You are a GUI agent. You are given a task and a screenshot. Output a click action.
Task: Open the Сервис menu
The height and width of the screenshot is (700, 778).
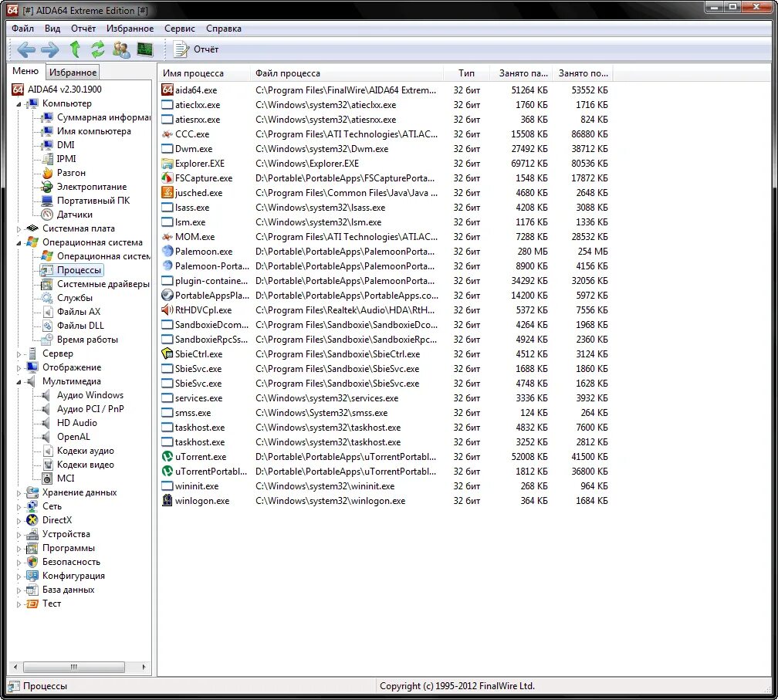pos(180,29)
